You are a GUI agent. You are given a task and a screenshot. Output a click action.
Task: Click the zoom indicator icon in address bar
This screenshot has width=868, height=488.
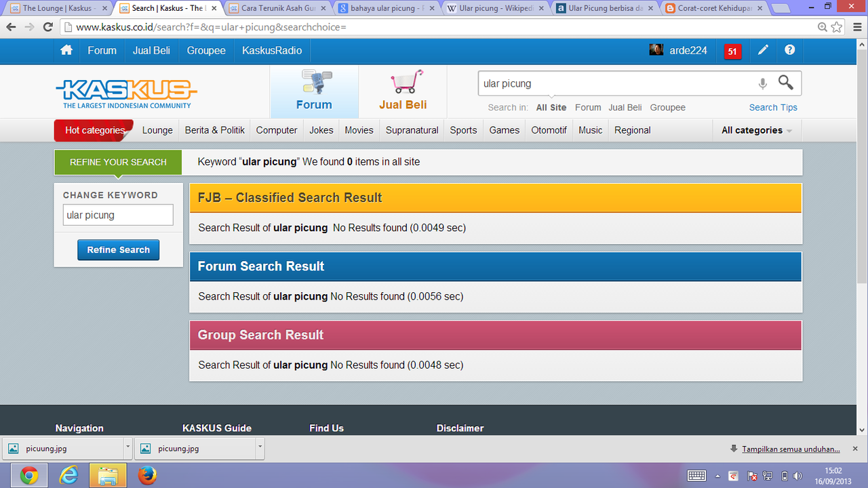click(x=823, y=27)
